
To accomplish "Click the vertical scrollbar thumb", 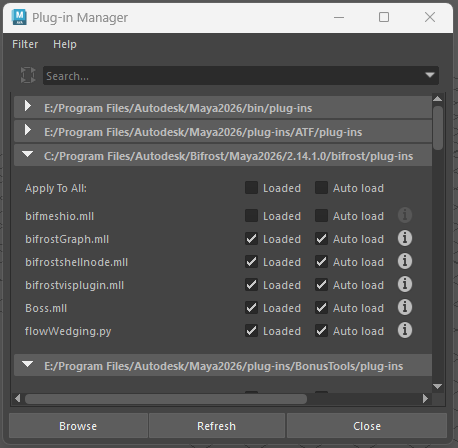I will tap(438, 128).
